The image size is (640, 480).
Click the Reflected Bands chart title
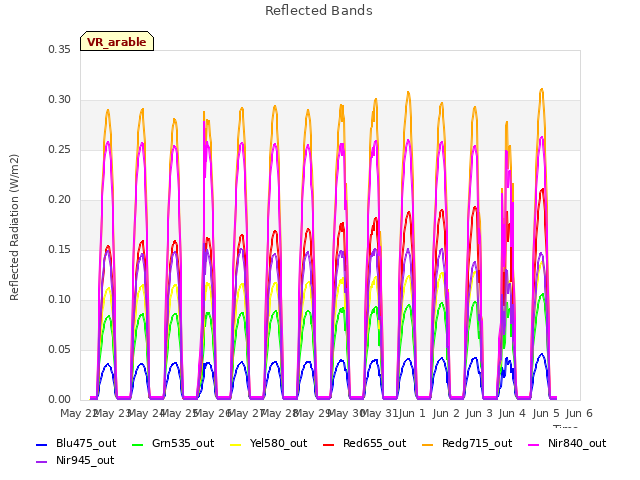click(x=319, y=11)
